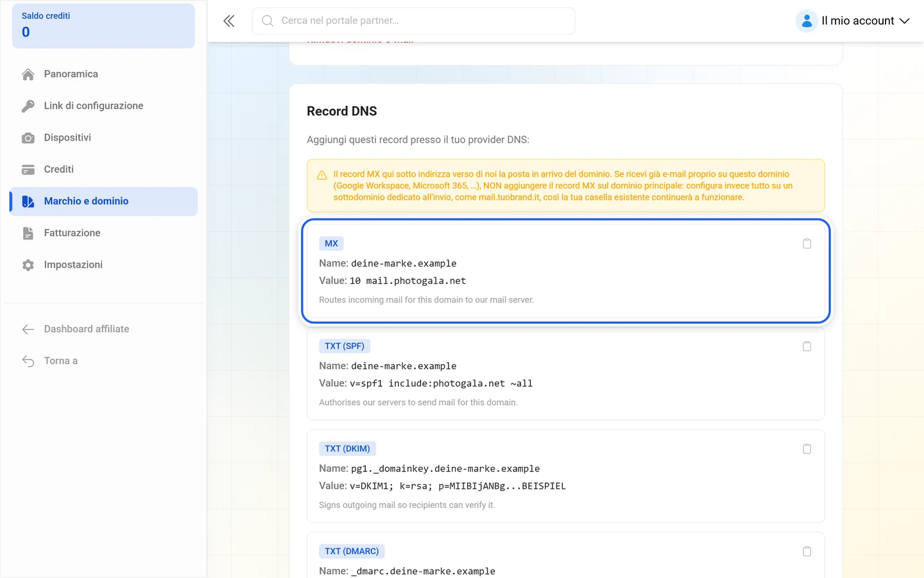This screenshot has height=578, width=924.
Task: Select the TXT (DMARC) badge
Action: (x=352, y=551)
